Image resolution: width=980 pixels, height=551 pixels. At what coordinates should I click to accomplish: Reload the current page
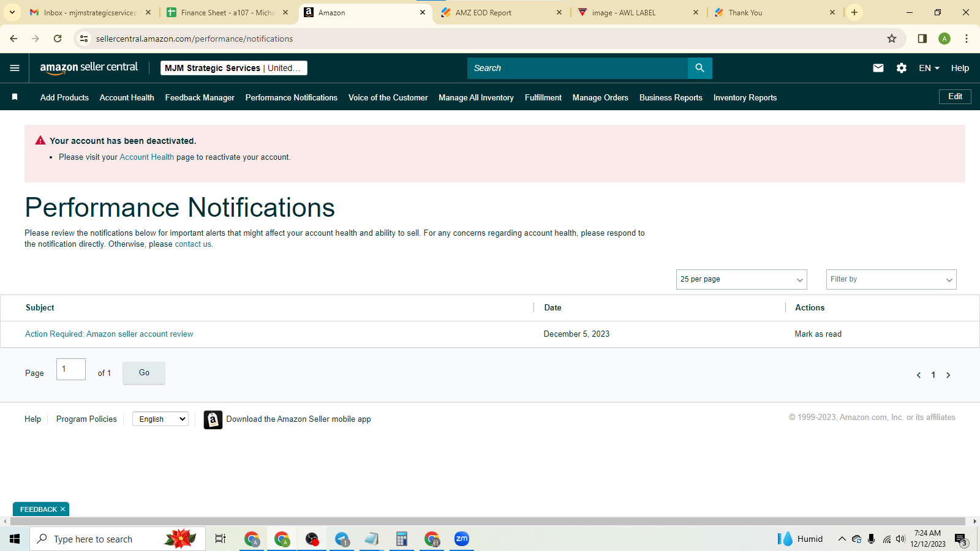[x=58, y=39]
